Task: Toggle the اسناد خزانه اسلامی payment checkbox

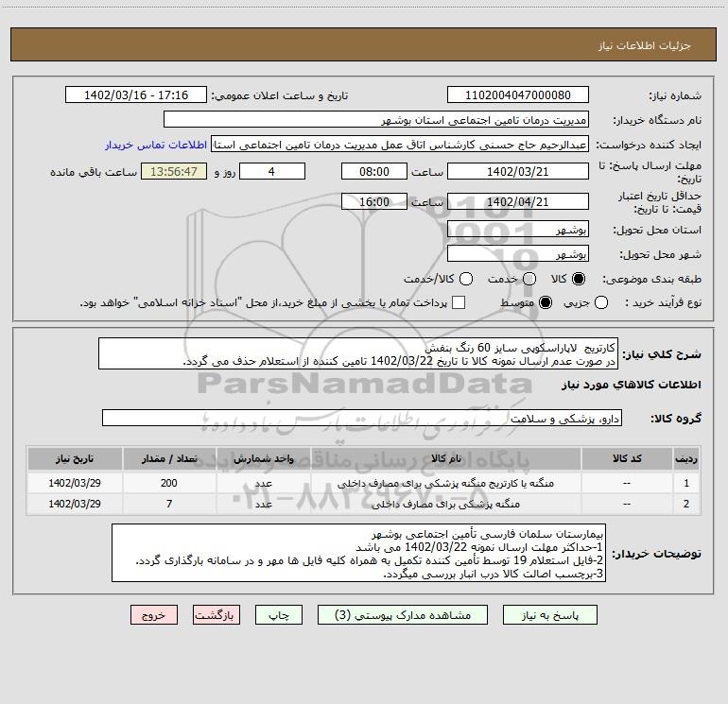Action: 459,302
